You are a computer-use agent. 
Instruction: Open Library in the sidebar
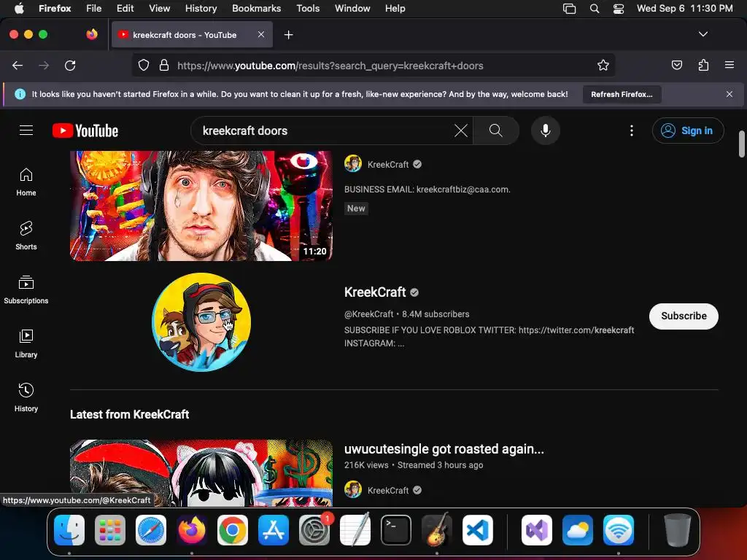(x=26, y=343)
